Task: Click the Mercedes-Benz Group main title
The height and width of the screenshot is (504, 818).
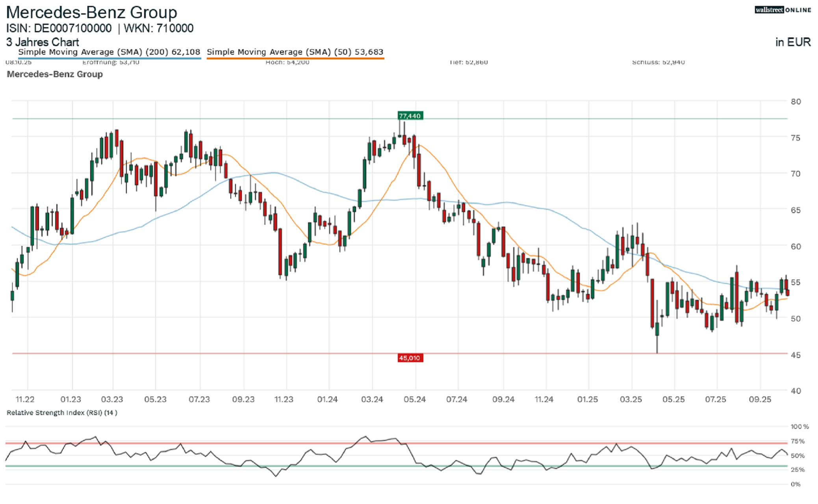Action: coord(91,13)
